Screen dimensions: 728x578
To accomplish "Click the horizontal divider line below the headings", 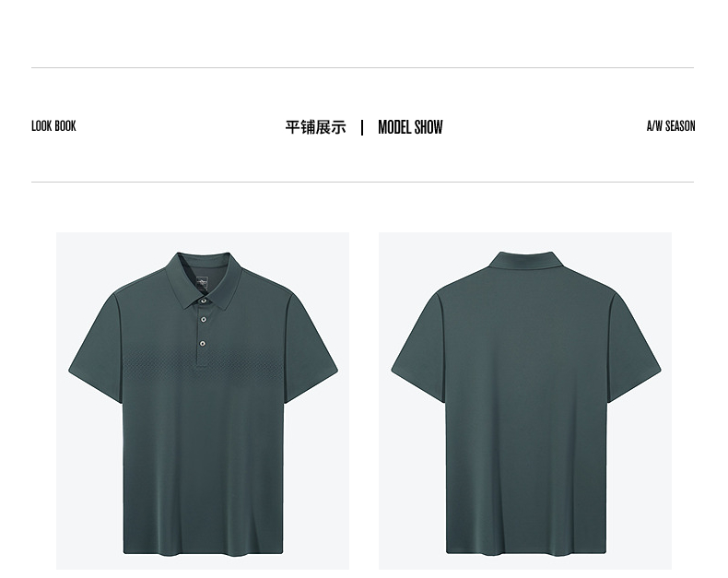I will coord(362,183).
